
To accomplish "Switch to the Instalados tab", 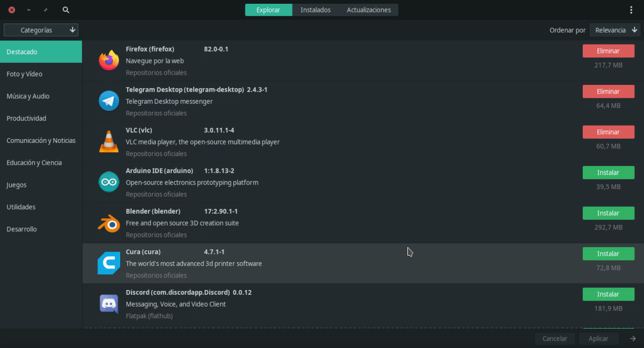I will click(316, 10).
